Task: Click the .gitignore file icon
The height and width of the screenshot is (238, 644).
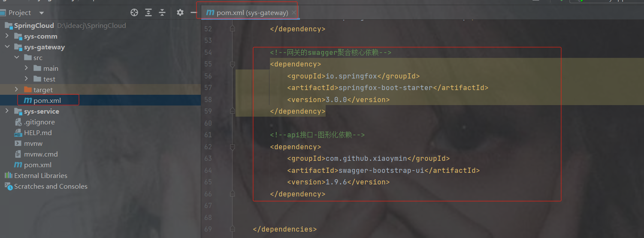Action: pyautogui.click(x=18, y=122)
